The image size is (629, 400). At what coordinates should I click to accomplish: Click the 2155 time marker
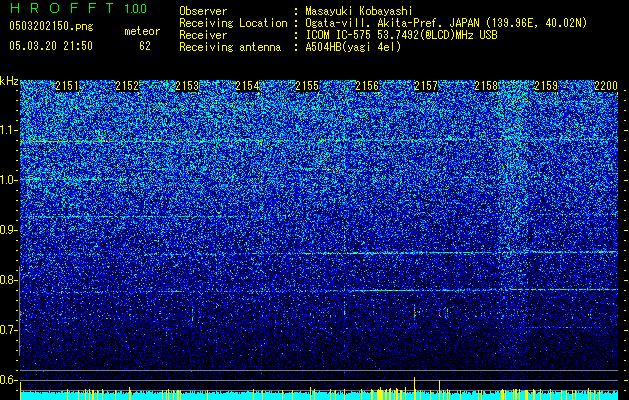point(307,86)
